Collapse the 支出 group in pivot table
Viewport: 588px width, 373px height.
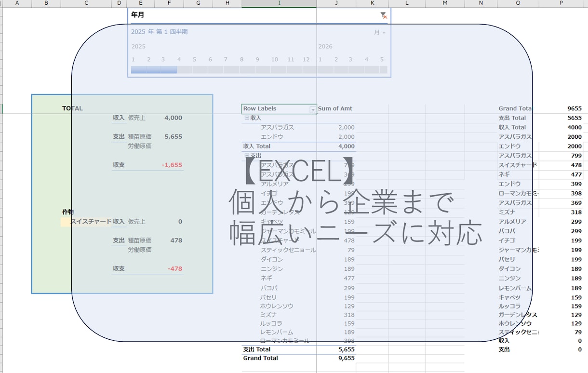click(x=247, y=156)
